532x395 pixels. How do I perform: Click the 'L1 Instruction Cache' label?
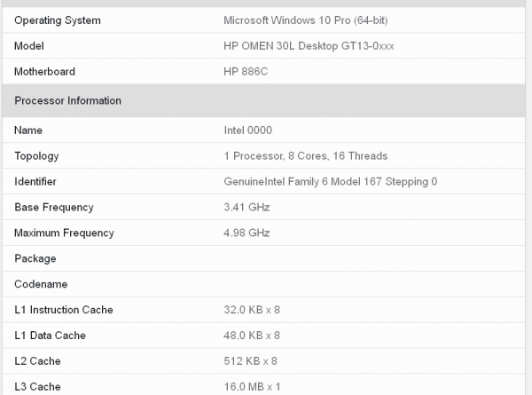[x=64, y=310]
